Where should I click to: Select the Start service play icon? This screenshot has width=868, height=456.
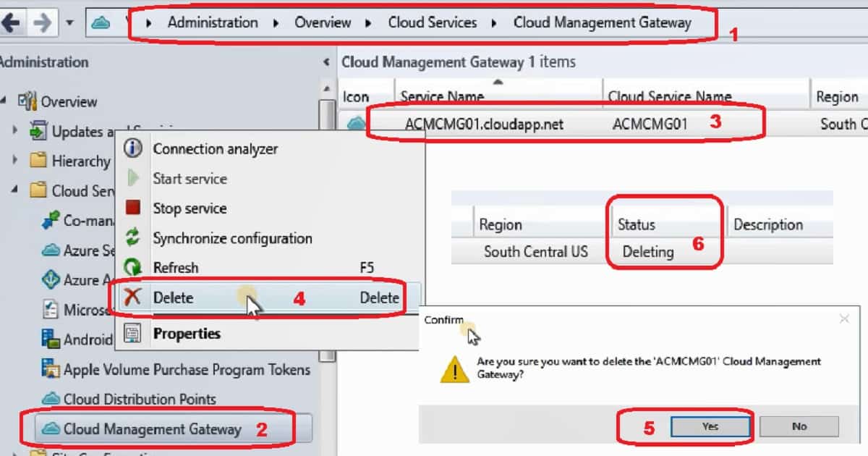133,178
